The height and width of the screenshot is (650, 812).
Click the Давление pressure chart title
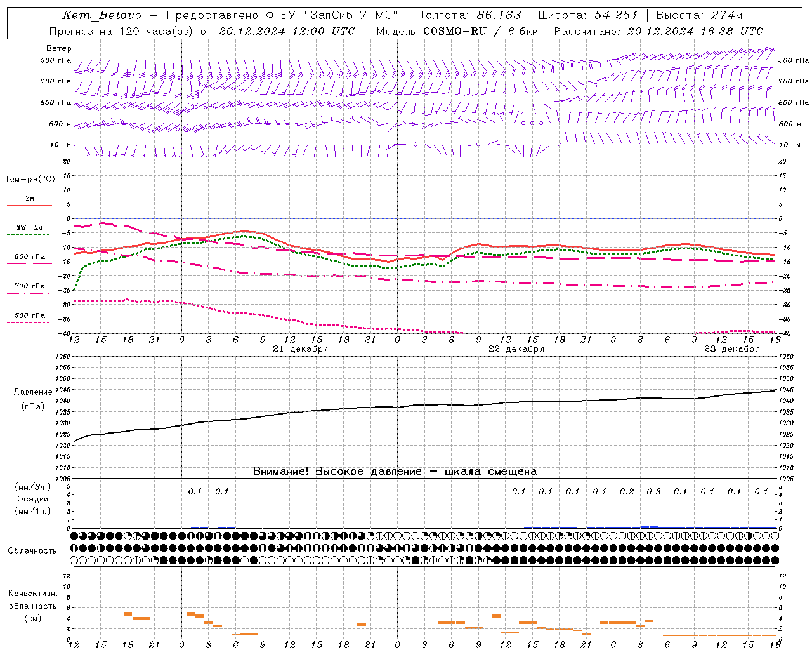tap(33, 392)
